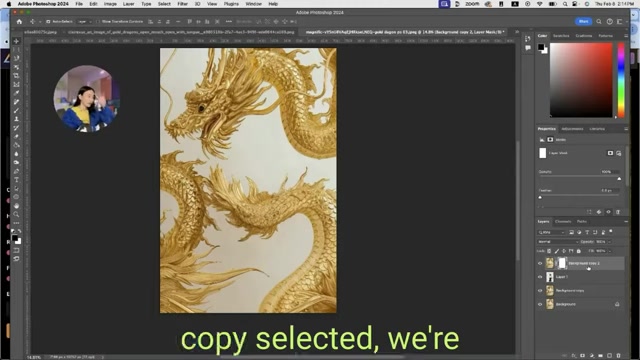Select the layer mask thumbnail of Background copy 2
The image size is (640, 360).
click(562, 264)
